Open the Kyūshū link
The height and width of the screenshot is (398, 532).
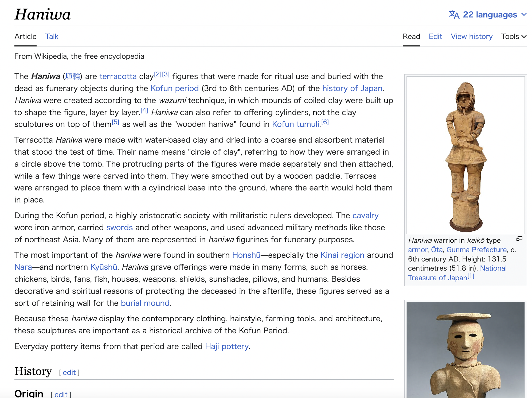(104, 267)
